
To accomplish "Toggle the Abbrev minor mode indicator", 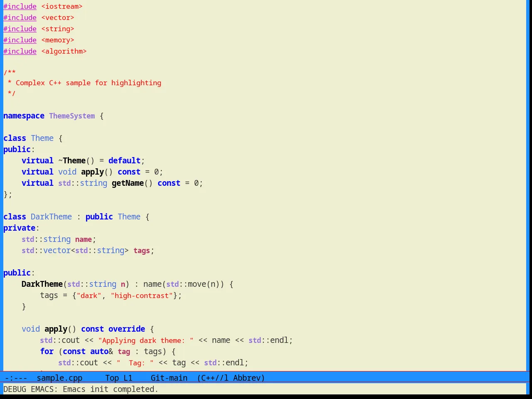I will tap(247, 378).
